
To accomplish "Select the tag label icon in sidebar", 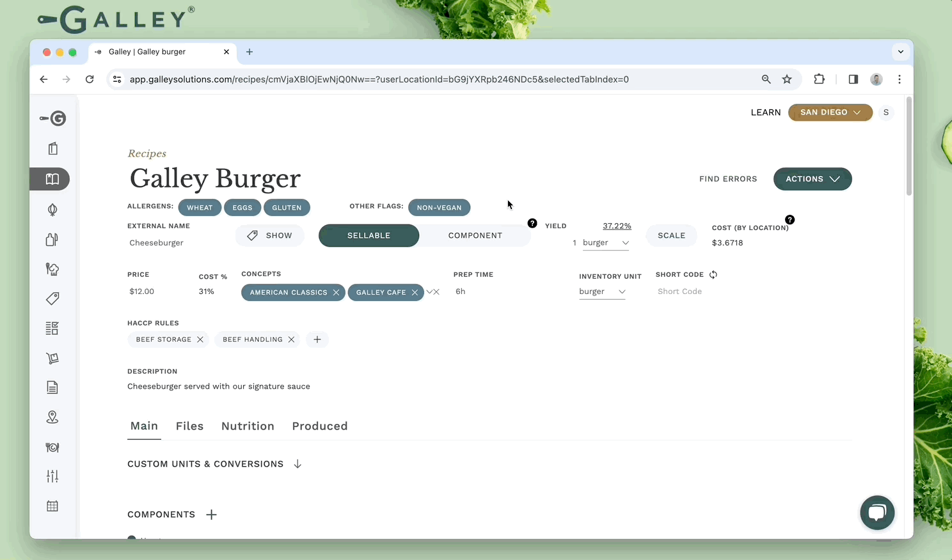I will (x=52, y=299).
